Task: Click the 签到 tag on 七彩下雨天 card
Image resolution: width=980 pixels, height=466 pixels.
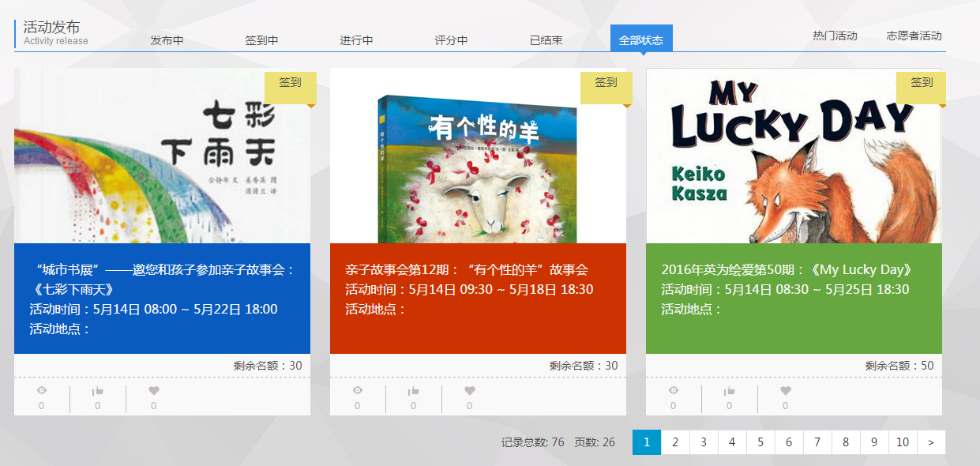Action: tap(291, 87)
